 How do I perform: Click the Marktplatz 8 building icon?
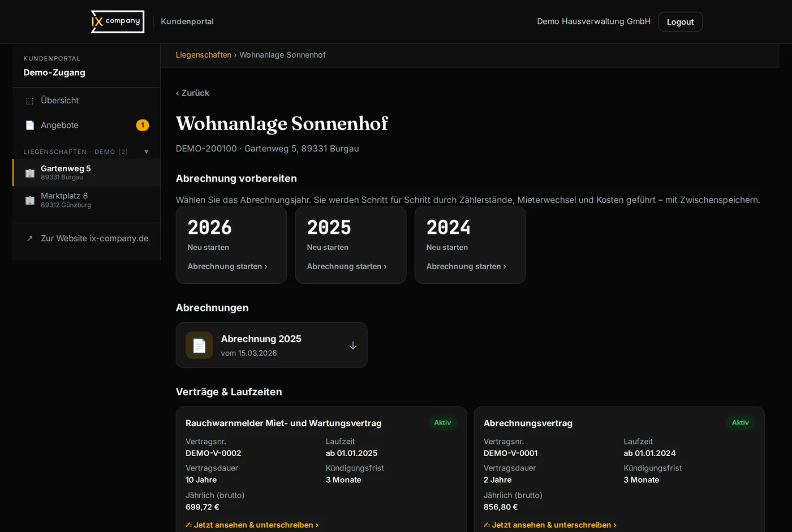pos(30,200)
